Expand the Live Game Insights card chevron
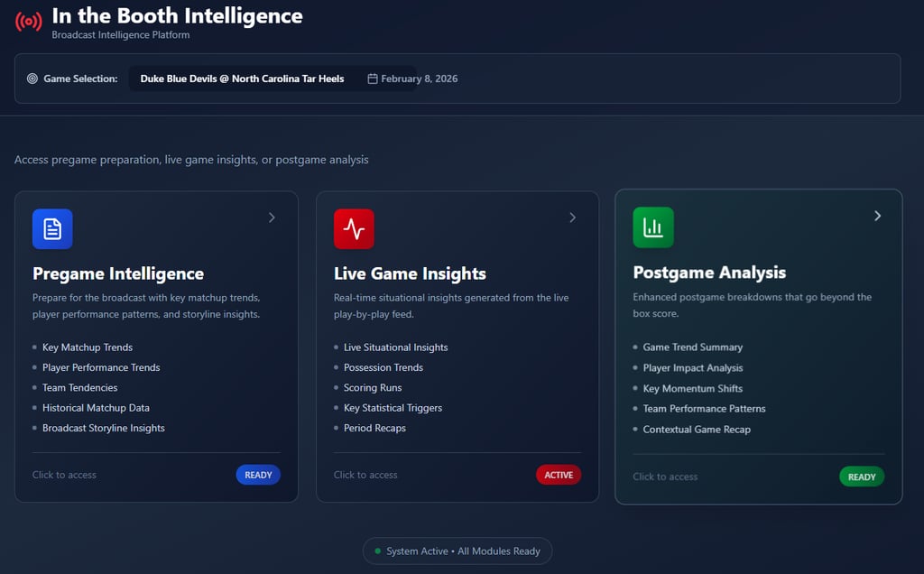 pyautogui.click(x=572, y=218)
